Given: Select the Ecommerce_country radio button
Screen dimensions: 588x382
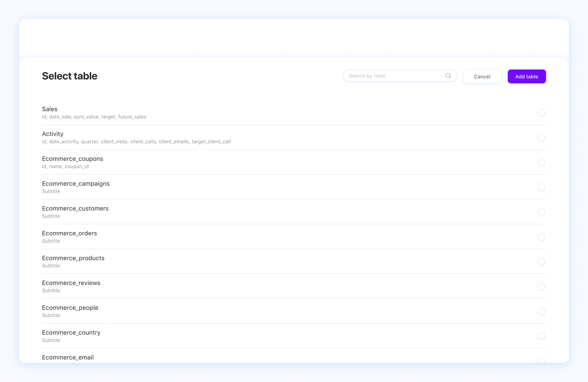Looking at the screenshot, I should click(541, 336).
